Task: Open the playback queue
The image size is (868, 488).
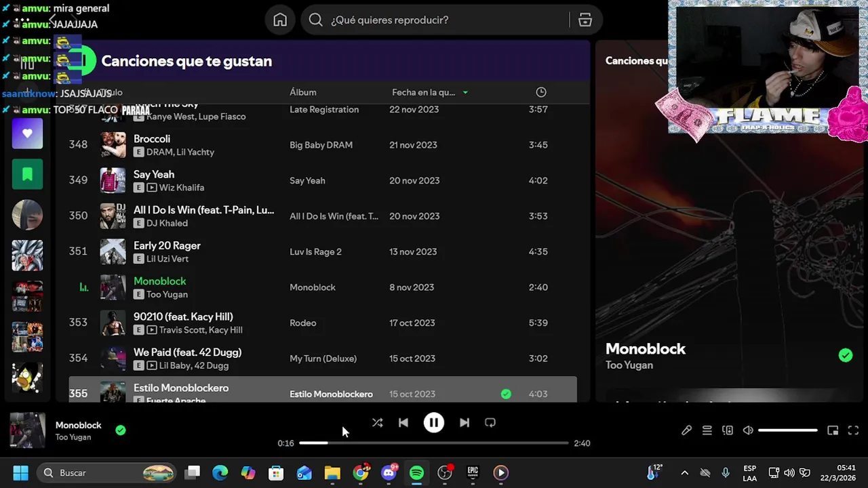Action: pos(707,430)
